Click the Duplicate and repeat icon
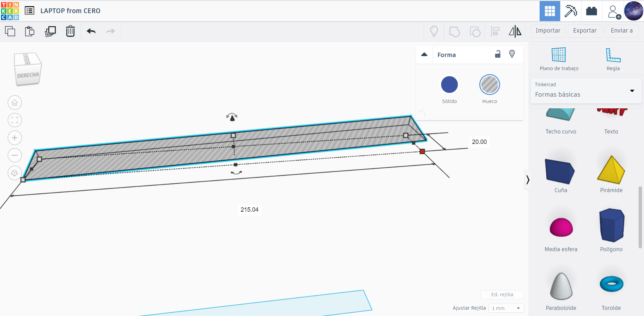644x316 pixels. pos(50,31)
